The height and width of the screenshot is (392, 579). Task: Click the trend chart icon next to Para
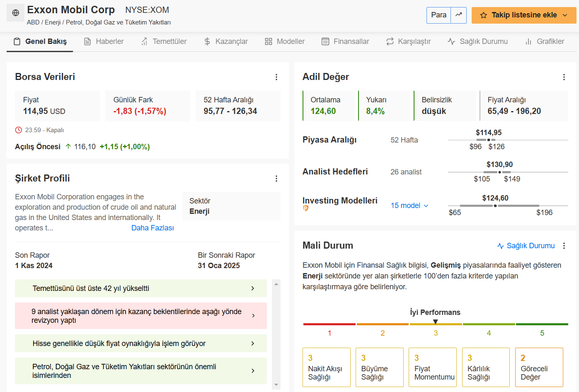458,15
